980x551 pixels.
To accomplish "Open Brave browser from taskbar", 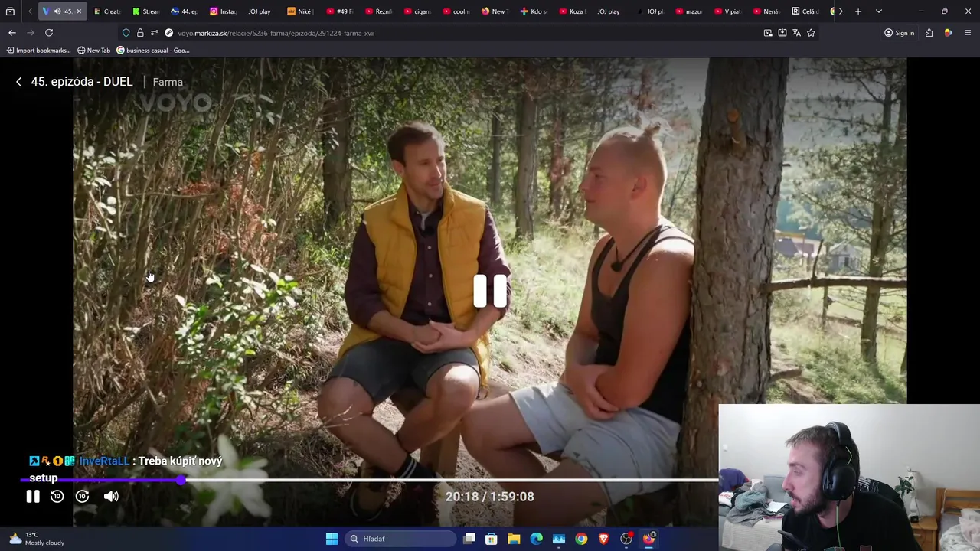I will [x=603, y=539].
